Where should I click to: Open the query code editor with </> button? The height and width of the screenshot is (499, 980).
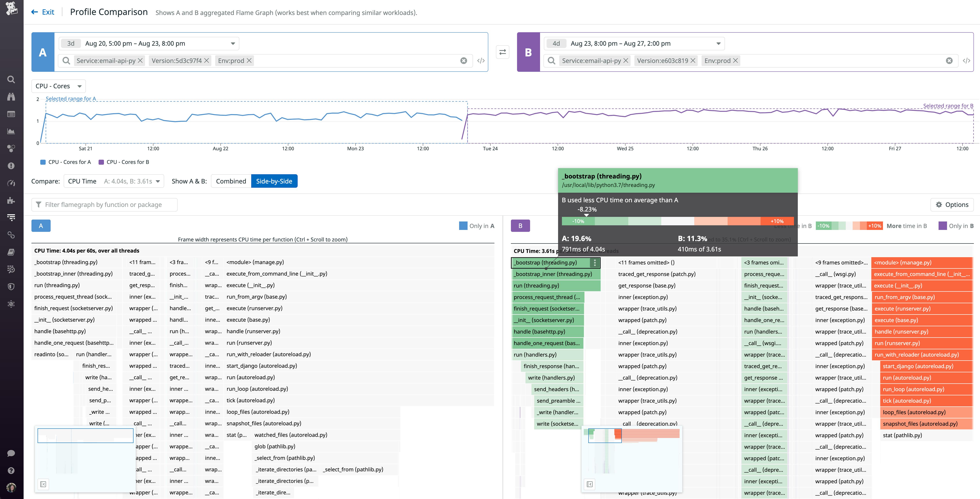481,60
